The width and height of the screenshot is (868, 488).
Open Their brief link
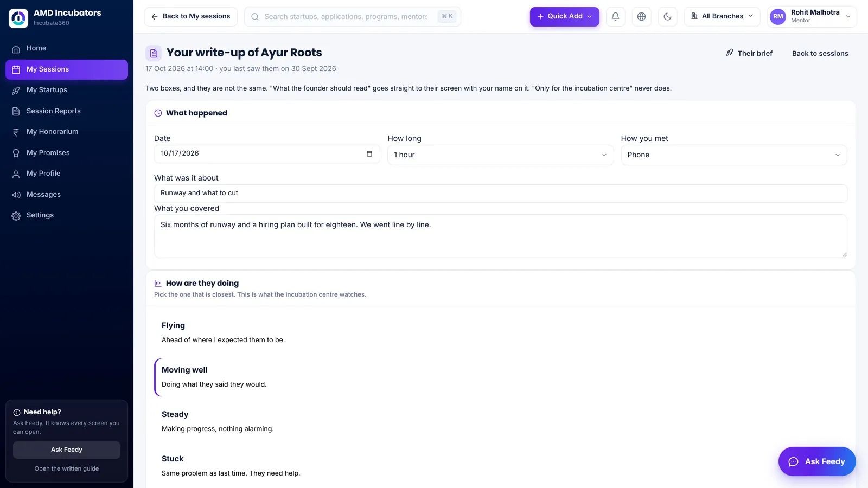pyautogui.click(x=749, y=53)
